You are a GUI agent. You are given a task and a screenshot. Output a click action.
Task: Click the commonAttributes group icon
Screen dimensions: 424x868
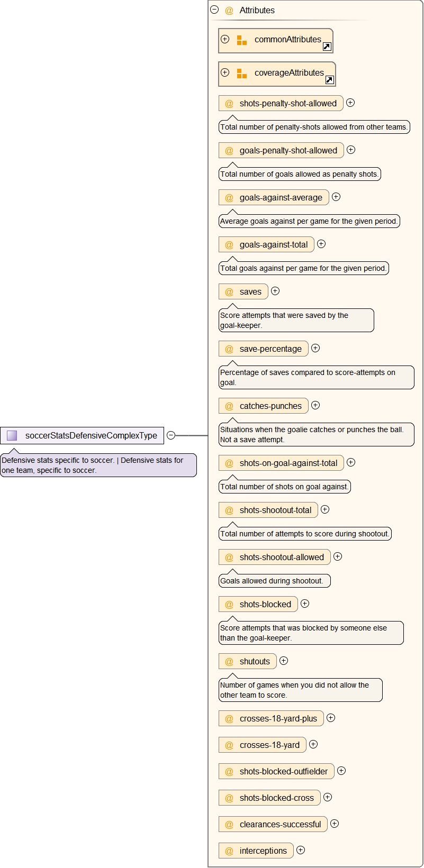(x=242, y=40)
